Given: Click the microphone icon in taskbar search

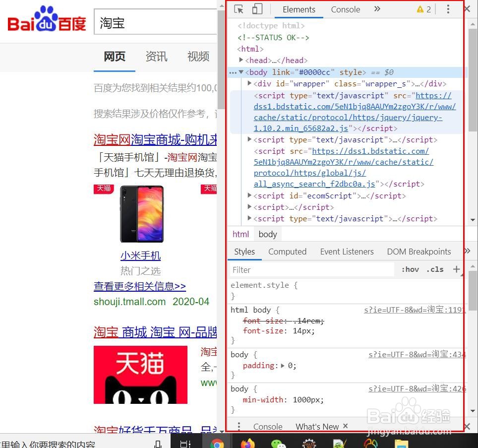Looking at the screenshot, I should pyautogui.click(x=158, y=444).
